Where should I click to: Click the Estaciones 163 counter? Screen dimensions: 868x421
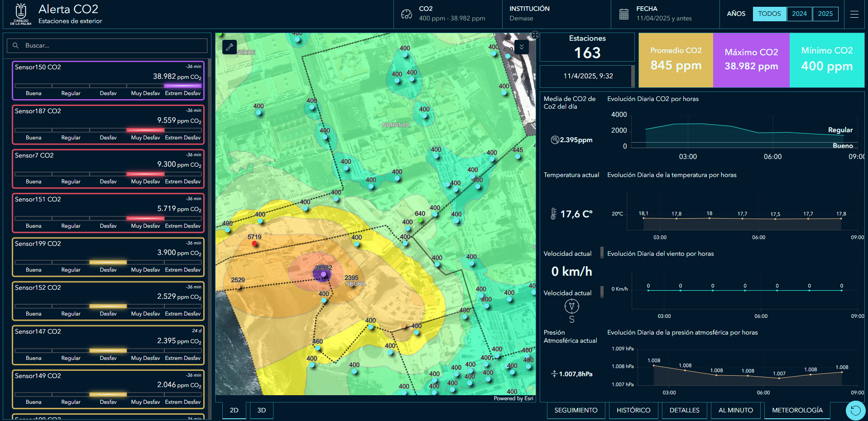click(587, 47)
